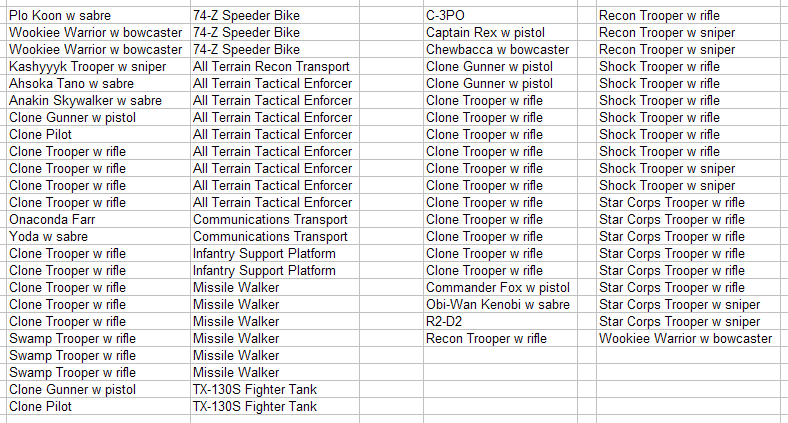Click the Commander Fox w pistol cell
This screenshot has width=788, height=423.
(x=501, y=287)
